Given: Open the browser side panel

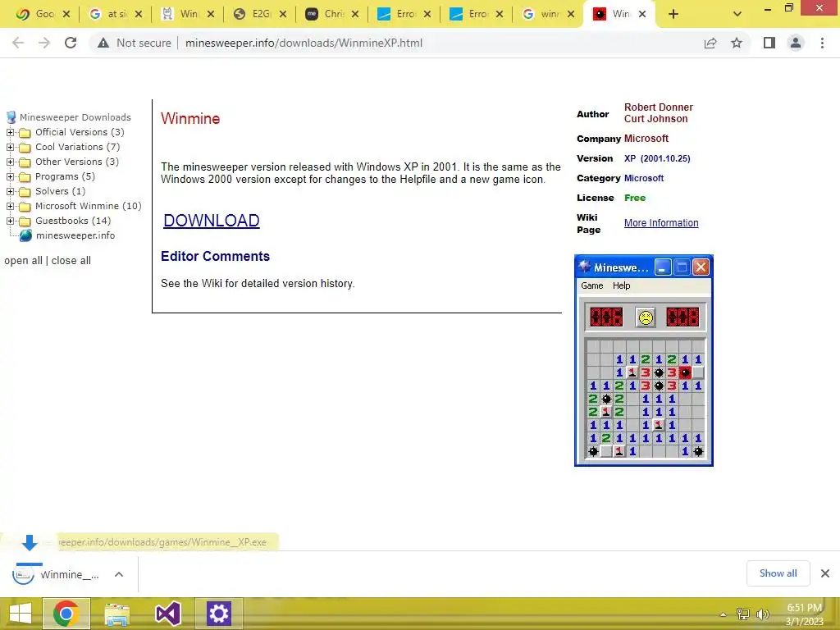Looking at the screenshot, I should coord(769,43).
